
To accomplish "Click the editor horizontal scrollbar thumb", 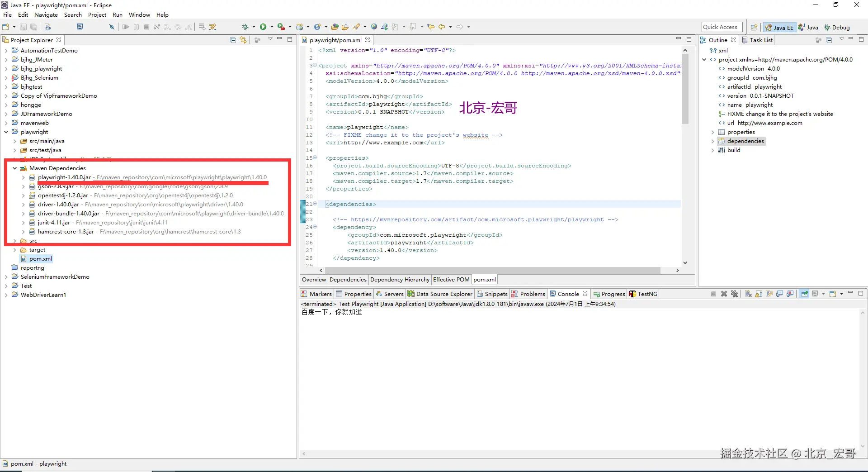I will pos(493,270).
